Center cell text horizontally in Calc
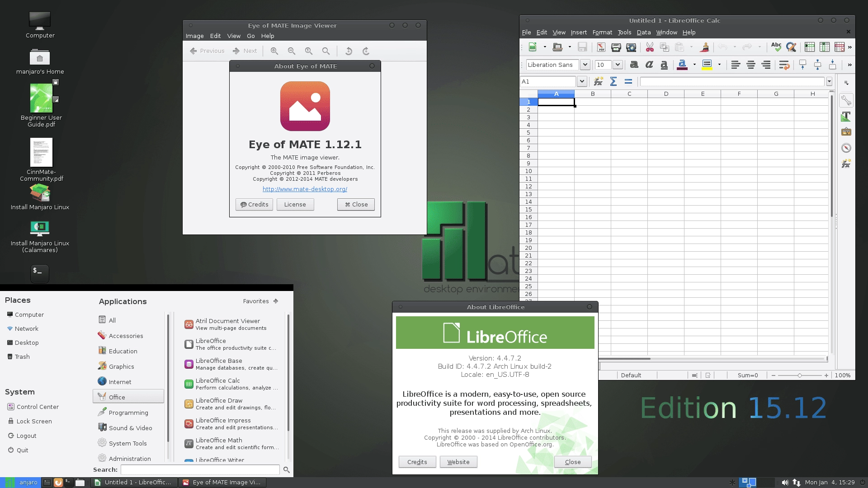This screenshot has height=488, width=868. coord(751,65)
